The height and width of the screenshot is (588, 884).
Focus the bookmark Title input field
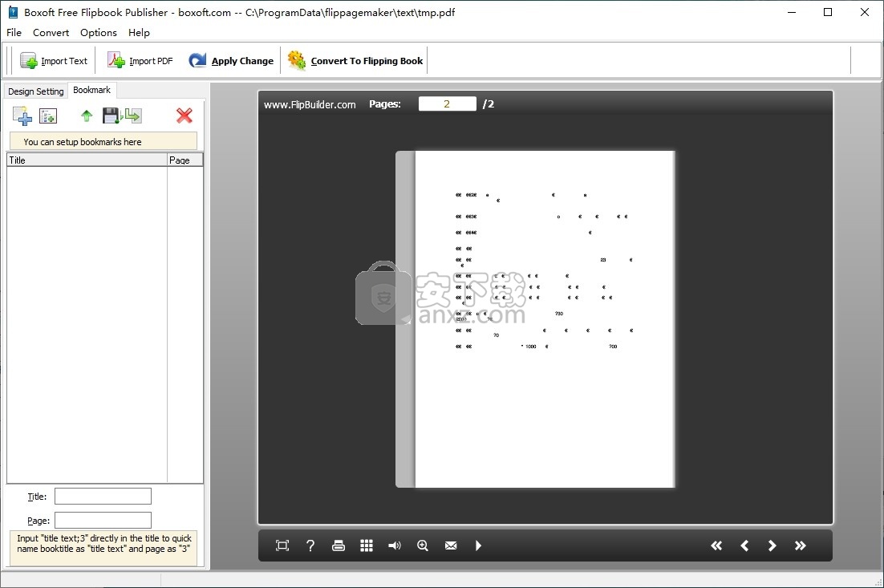[103, 496]
